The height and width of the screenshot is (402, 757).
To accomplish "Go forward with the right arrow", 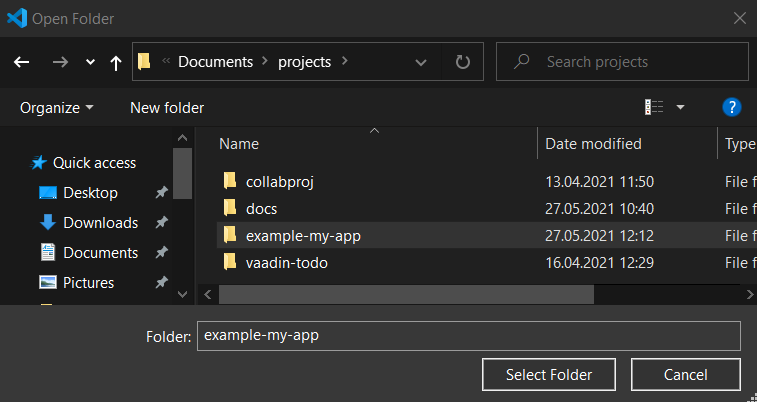I will point(60,62).
